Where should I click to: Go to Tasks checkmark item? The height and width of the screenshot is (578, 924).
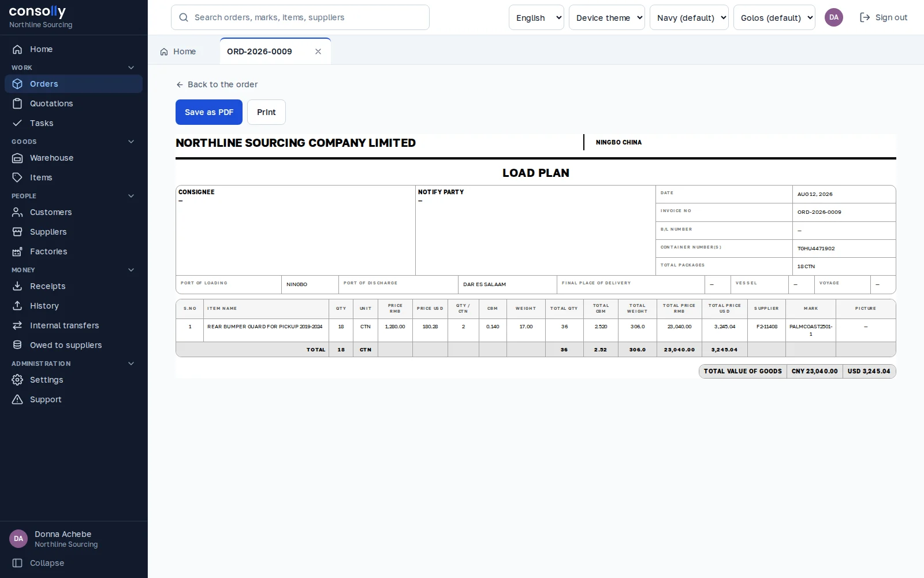(17, 123)
